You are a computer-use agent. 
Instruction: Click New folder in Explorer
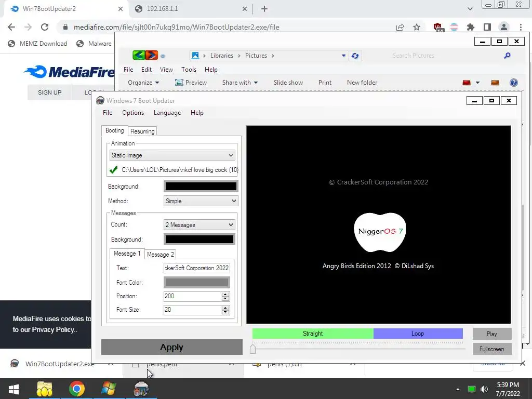pos(362,83)
